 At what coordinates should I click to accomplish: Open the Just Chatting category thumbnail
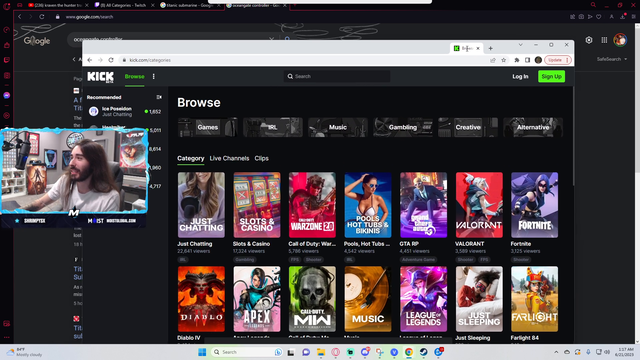tap(201, 205)
